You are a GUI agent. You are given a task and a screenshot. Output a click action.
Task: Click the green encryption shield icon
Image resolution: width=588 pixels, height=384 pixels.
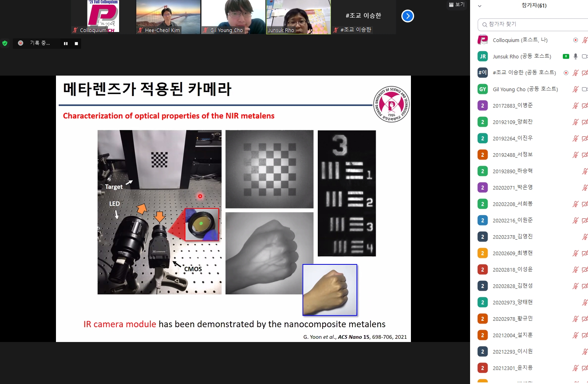click(x=5, y=43)
